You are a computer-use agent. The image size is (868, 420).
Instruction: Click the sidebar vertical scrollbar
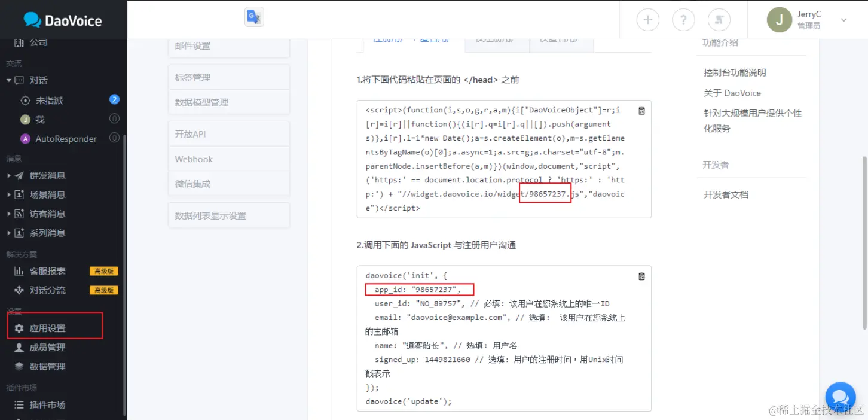[124, 275]
